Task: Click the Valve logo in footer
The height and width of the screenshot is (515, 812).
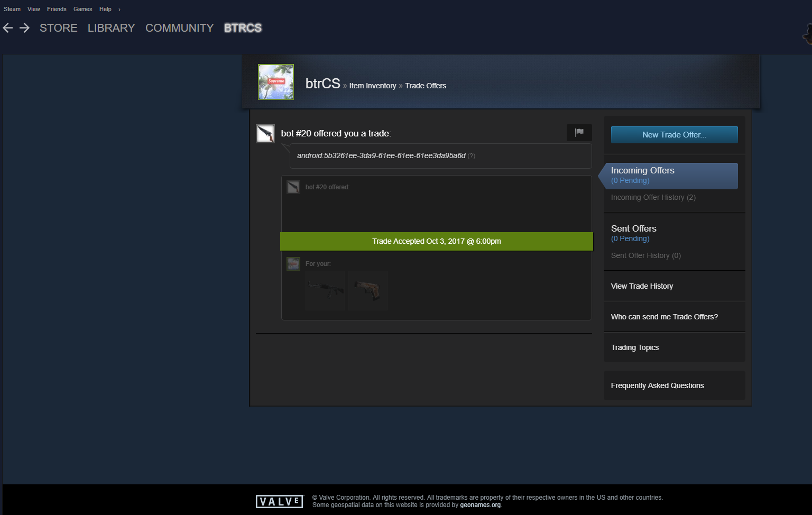Action: pyautogui.click(x=280, y=501)
